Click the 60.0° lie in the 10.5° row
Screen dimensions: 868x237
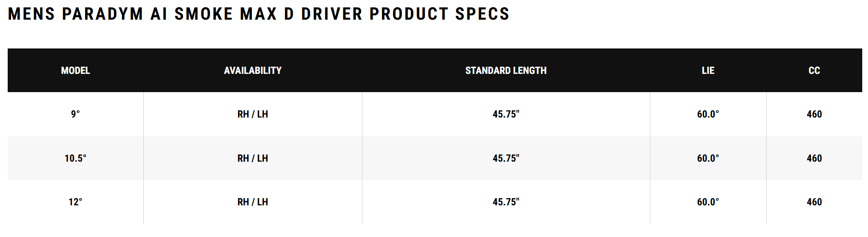pos(708,158)
